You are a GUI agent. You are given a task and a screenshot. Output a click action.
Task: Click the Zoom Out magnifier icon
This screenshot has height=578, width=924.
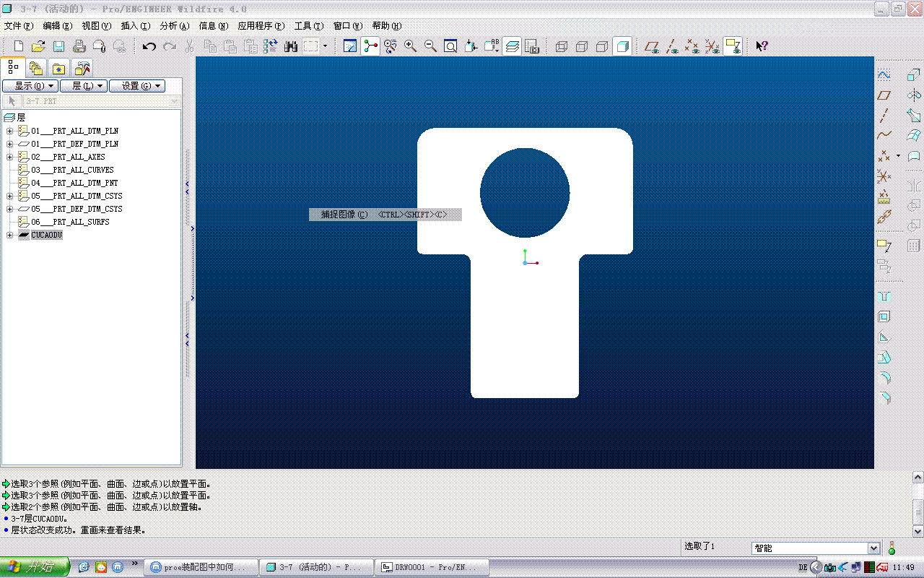point(431,46)
